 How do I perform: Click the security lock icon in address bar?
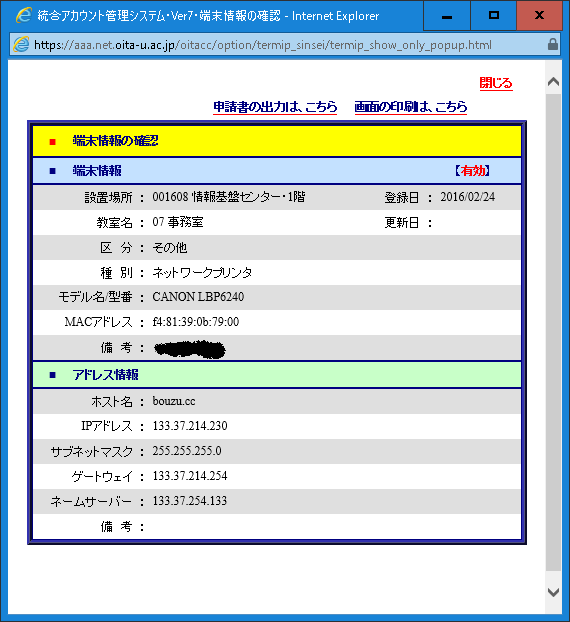coord(553,44)
